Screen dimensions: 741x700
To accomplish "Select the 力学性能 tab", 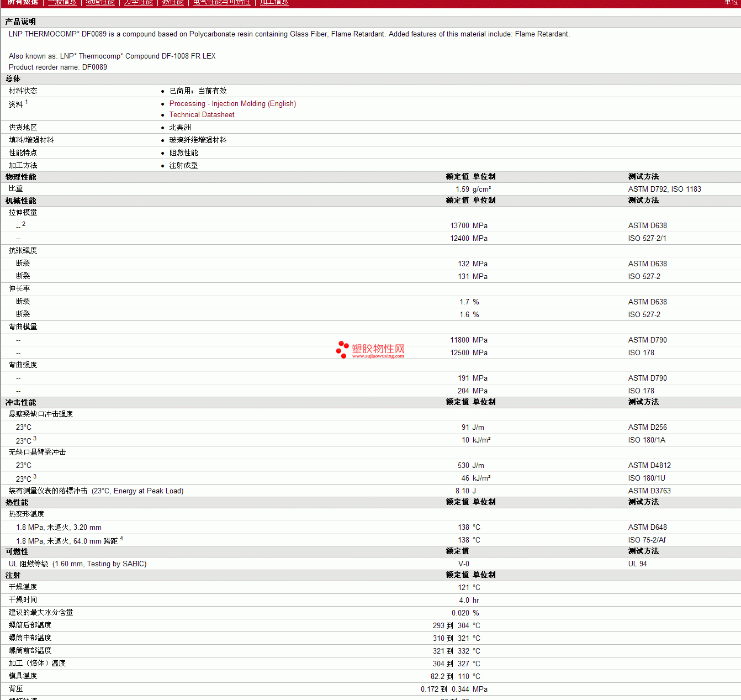I will click(139, 2).
